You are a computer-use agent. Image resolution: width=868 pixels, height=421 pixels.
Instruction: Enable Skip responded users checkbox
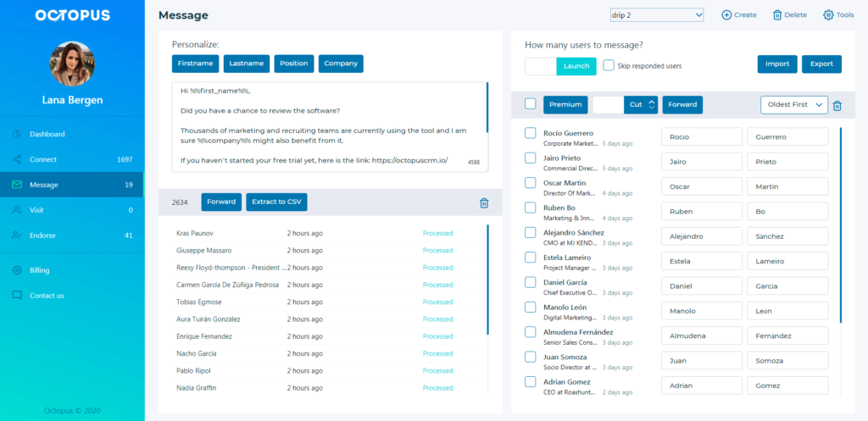pos(609,65)
